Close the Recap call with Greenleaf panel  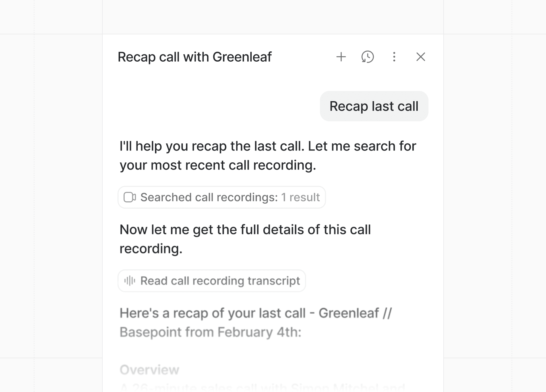coord(421,57)
